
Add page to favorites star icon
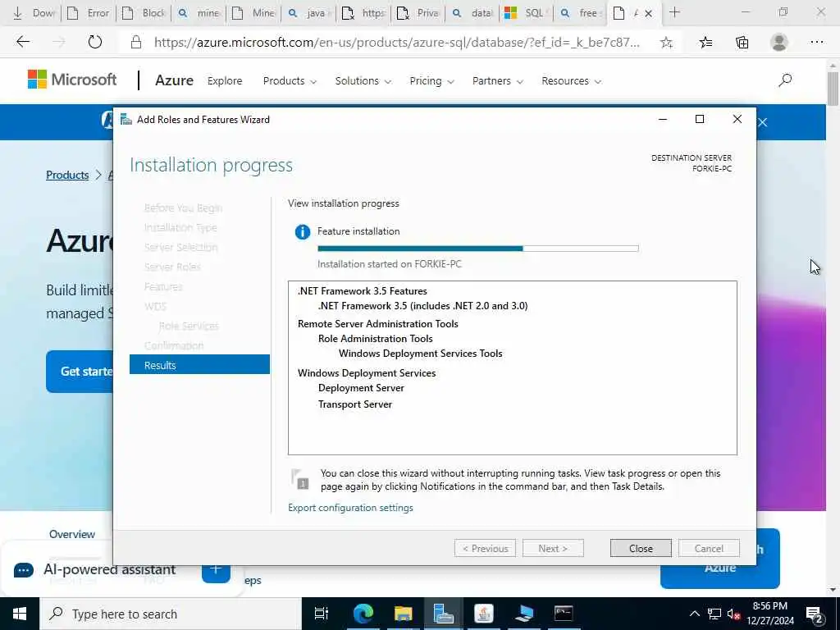coord(666,43)
